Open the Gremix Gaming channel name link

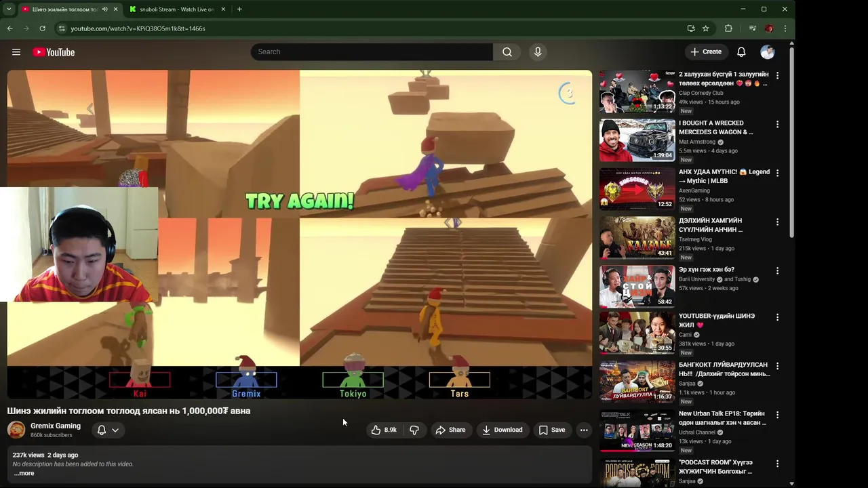pyautogui.click(x=56, y=426)
